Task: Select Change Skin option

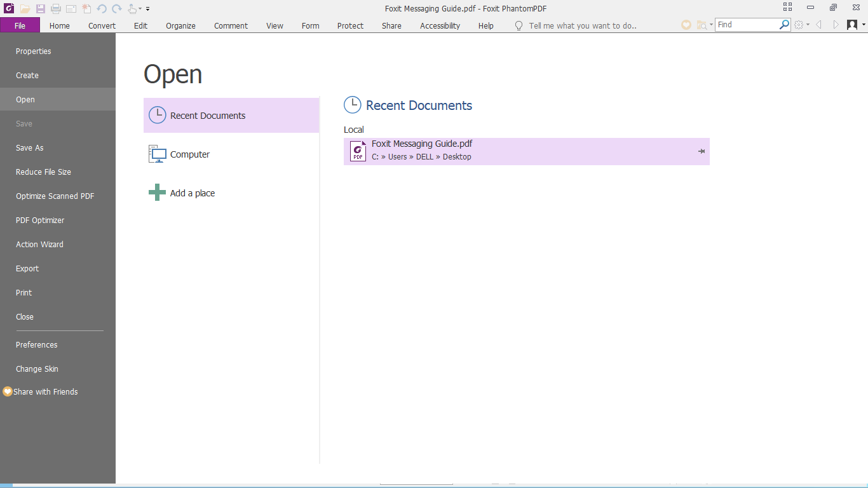Action: (58, 369)
